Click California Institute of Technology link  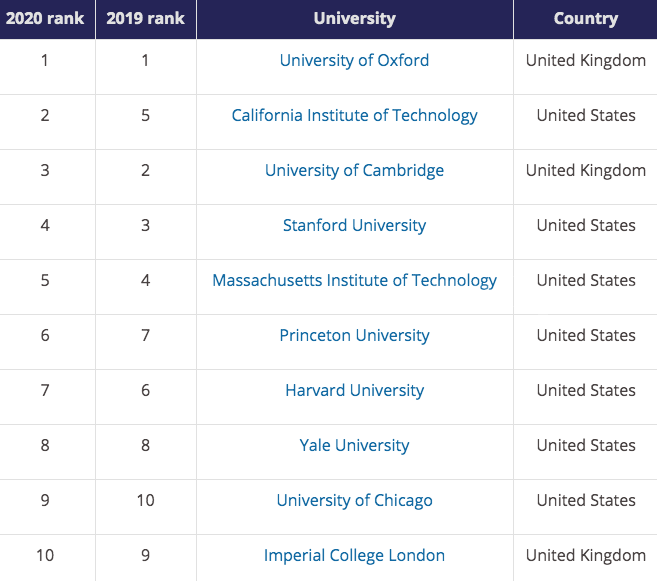tap(354, 115)
